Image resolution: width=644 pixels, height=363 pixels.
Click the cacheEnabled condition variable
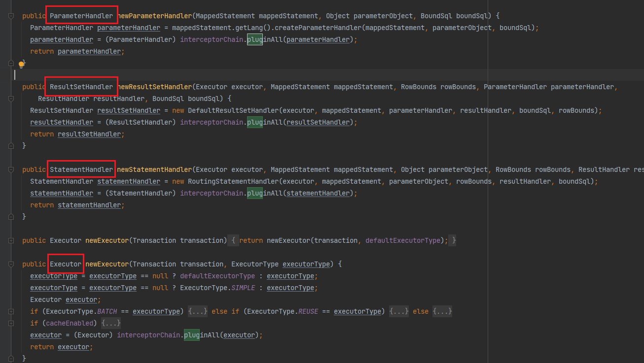click(x=70, y=323)
